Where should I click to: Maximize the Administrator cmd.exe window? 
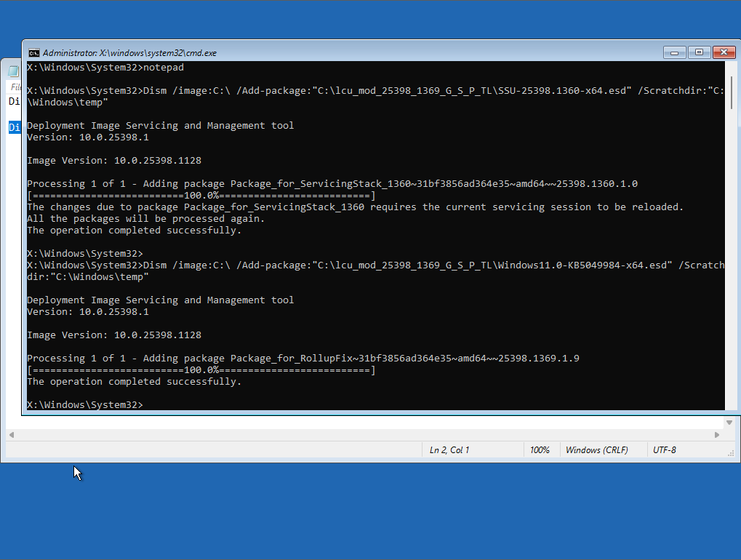tap(699, 52)
